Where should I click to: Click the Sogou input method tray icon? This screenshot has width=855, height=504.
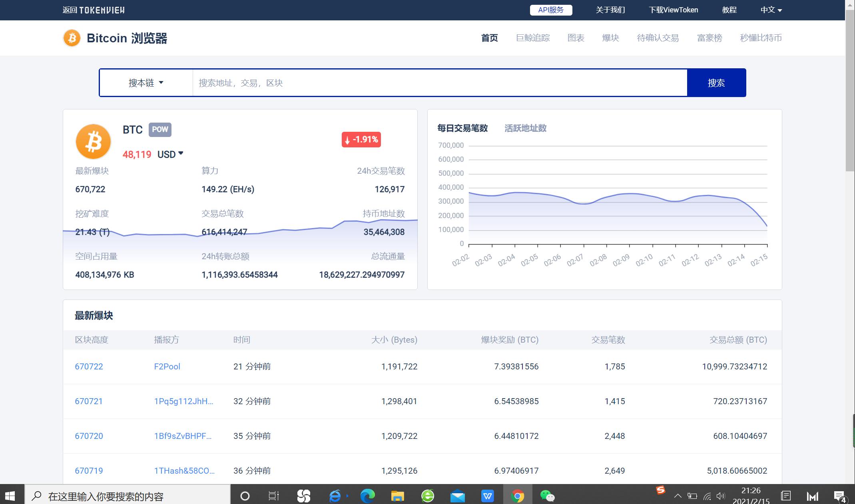coord(661,490)
